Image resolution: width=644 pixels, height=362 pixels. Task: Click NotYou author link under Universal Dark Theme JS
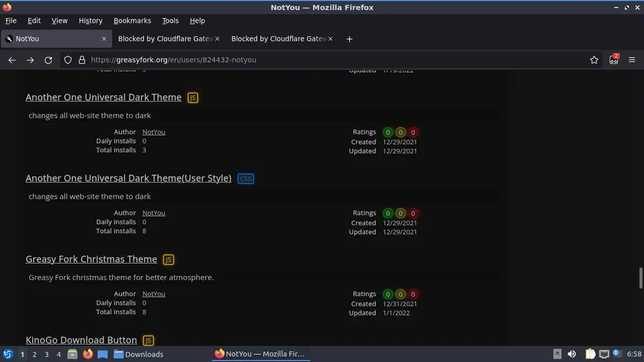[153, 132]
